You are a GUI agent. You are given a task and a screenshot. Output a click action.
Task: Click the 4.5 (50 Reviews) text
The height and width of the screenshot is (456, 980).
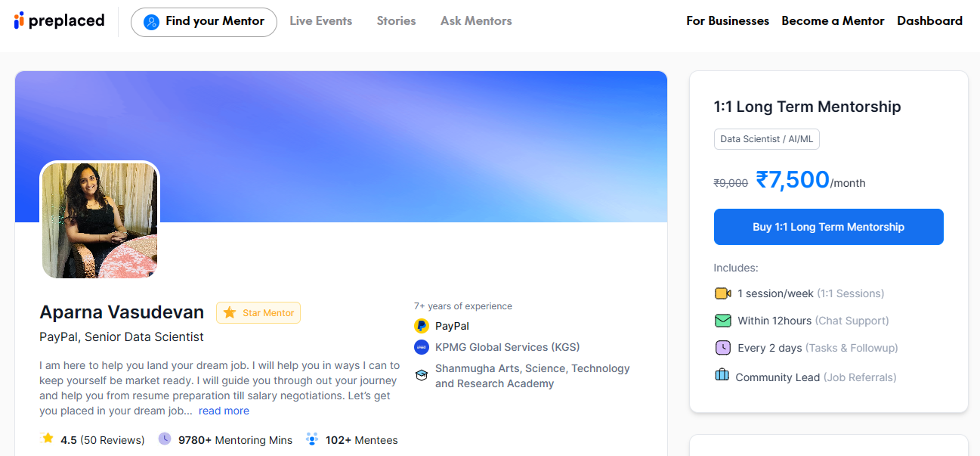pos(103,440)
